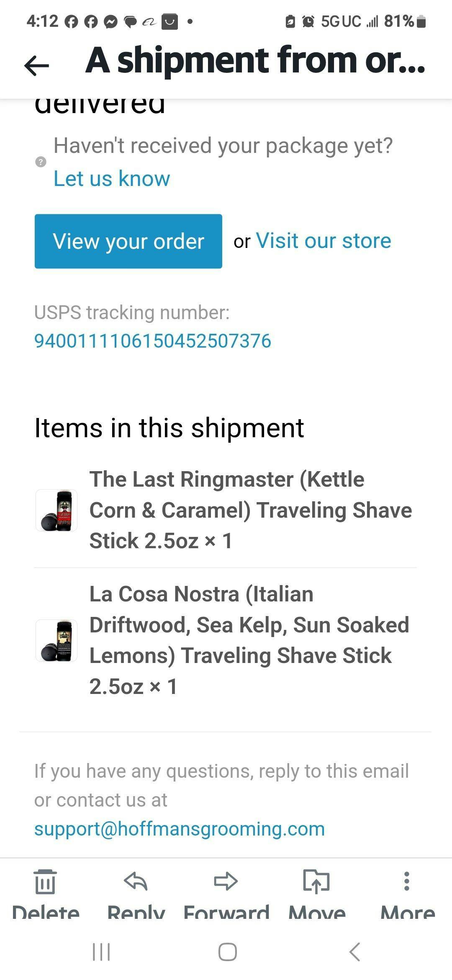Tap the Move to folder icon
This screenshot has height=980, width=452.
pyautogui.click(x=316, y=881)
